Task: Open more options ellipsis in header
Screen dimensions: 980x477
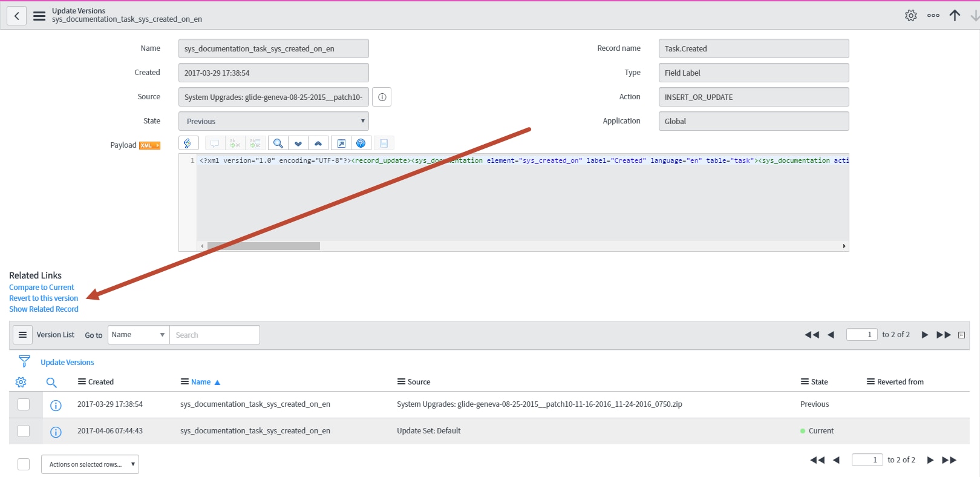Action: (933, 16)
